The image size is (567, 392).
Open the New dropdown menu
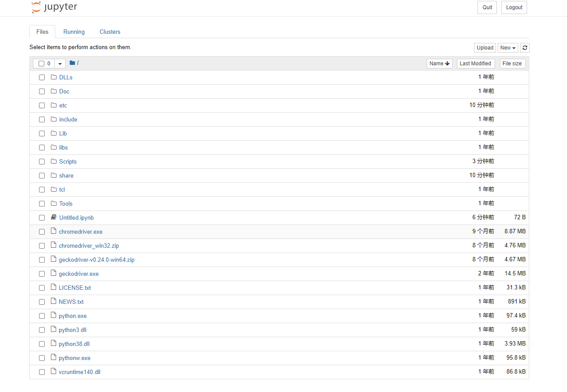pos(508,48)
